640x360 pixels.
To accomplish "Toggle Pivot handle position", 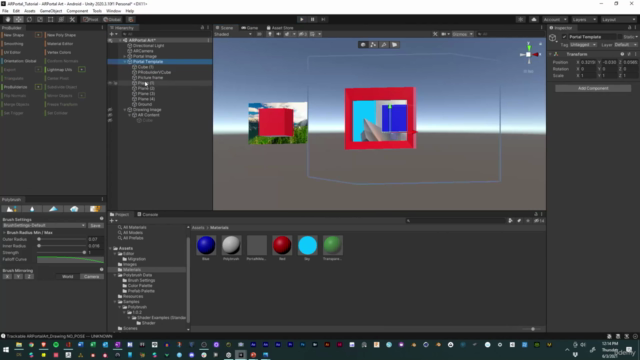I will 91,20.
